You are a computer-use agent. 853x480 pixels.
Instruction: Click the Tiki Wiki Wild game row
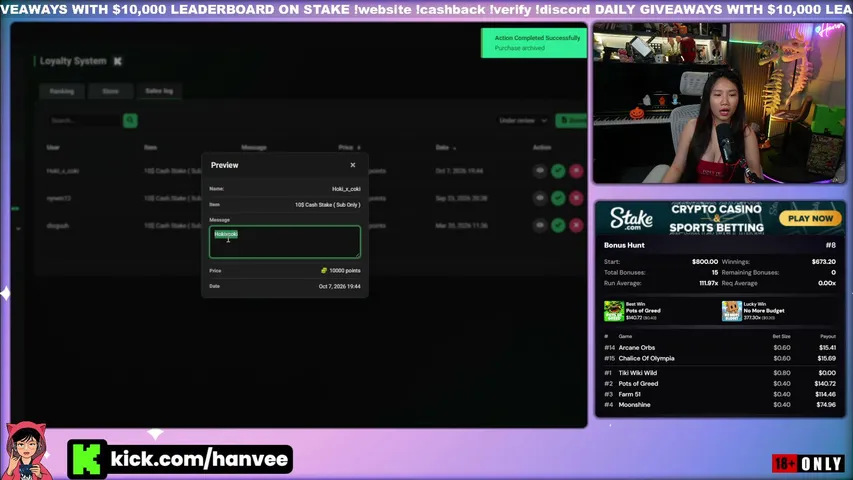[x=720, y=373]
